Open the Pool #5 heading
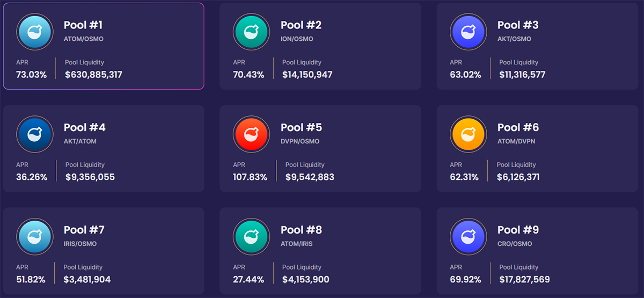The height and width of the screenshot is (298, 644). (301, 128)
